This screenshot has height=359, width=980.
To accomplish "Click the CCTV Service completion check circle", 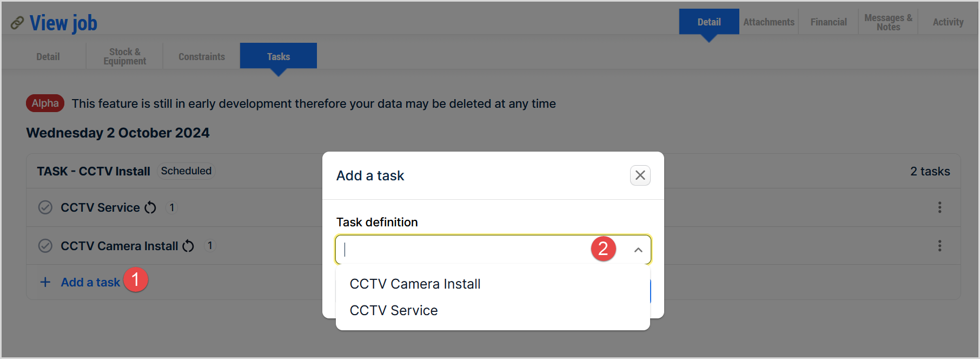I will [x=45, y=207].
